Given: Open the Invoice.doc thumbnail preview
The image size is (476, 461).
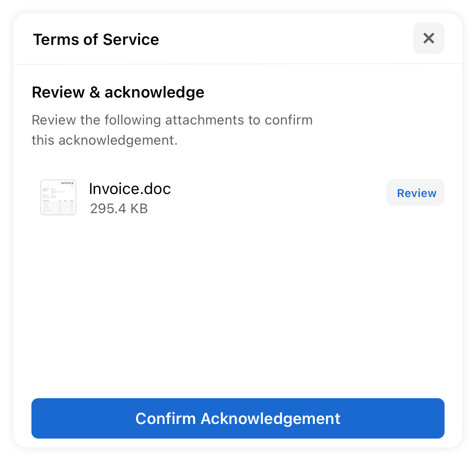Looking at the screenshot, I should point(58,197).
